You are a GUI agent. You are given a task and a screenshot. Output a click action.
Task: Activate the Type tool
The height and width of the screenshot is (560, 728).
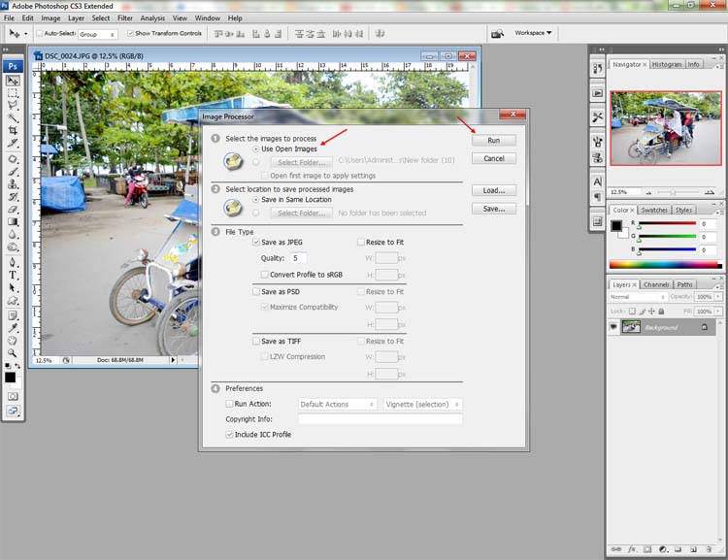(x=13, y=275)
